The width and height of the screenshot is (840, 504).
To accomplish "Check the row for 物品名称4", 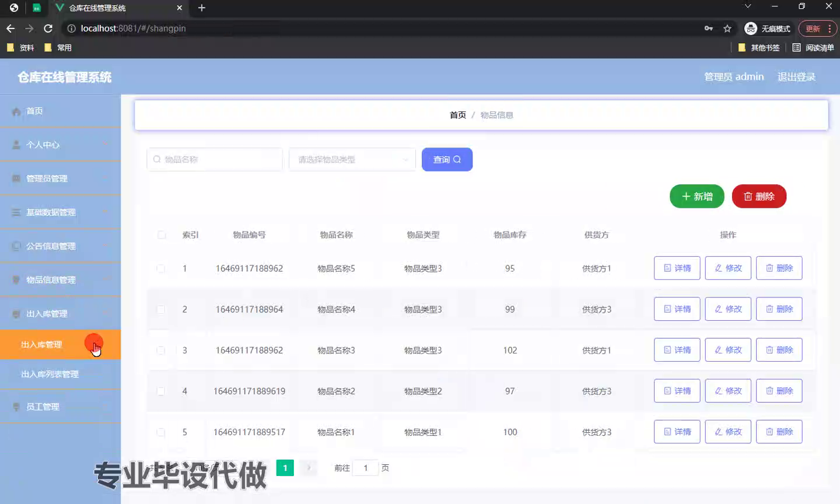I will 160,309.
